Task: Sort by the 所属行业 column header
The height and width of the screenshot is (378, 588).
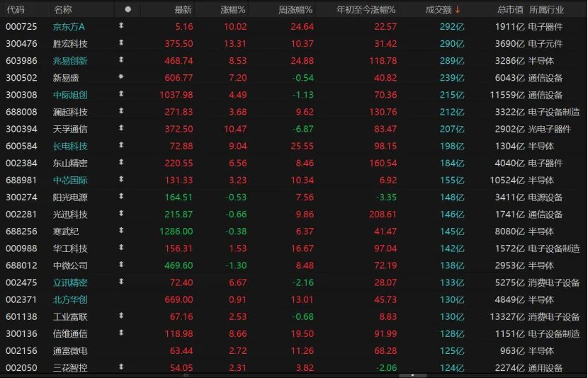Action: coord(546,10)
